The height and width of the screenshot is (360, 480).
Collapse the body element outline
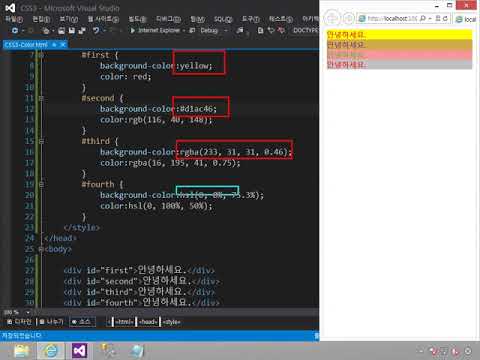(41, 249)
